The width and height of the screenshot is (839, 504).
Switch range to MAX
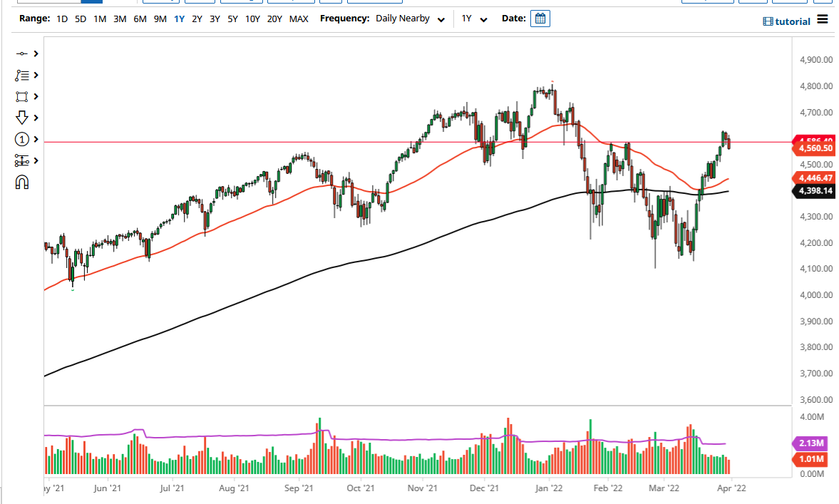[299, 19]
